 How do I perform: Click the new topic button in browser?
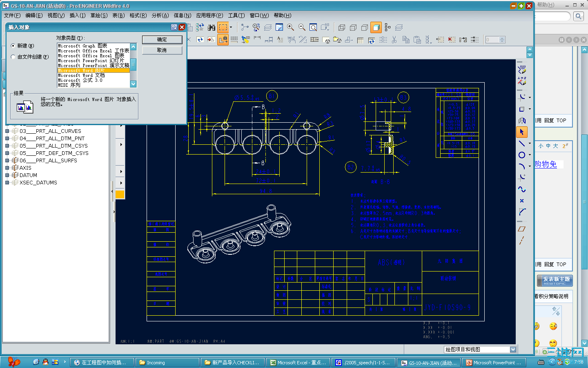point(555,281)
